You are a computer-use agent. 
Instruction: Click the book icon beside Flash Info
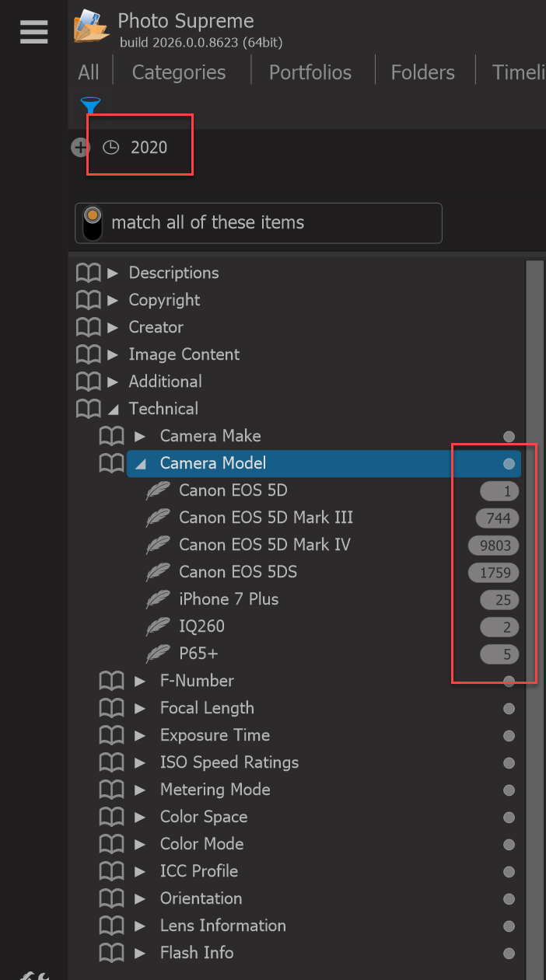pyautogui.click(x=112, y=953)
